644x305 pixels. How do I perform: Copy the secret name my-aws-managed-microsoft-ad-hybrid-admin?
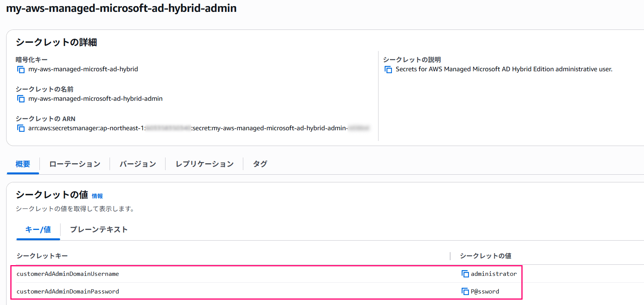click(21, 99)
